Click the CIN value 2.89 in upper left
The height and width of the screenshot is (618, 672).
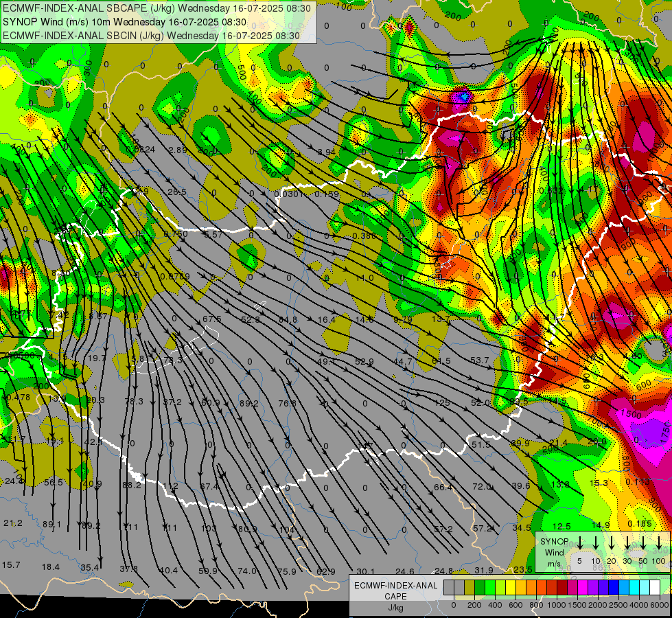[177, 150]
